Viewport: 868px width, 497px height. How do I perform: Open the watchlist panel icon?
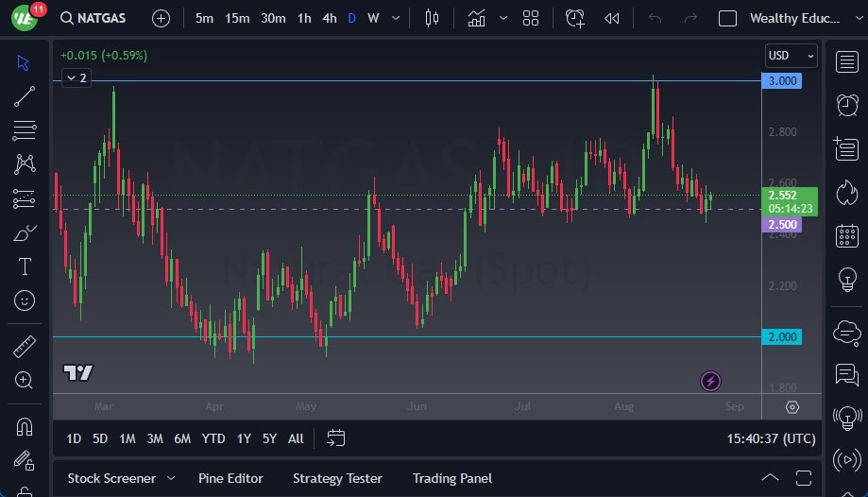pos(847,62)
